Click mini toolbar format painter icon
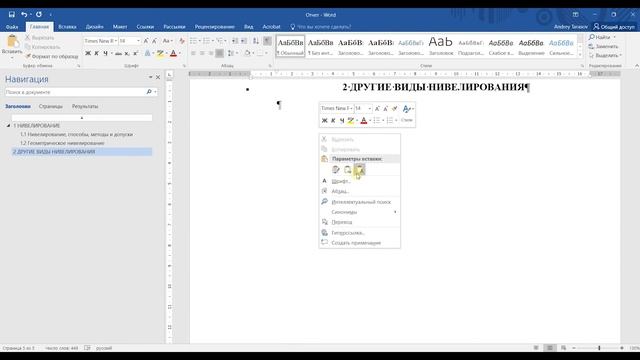 [394, 109]
